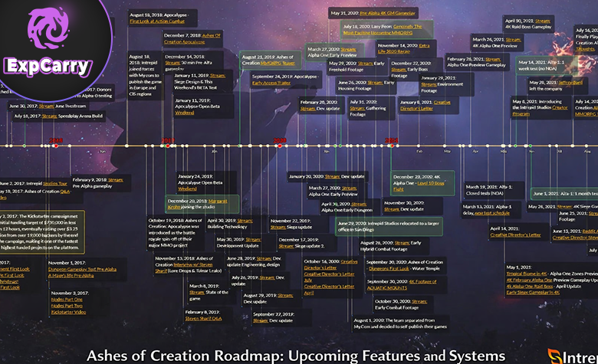Click the March 19, 2021 Closed tests (NDA) entry

click(x=494, y=190)
